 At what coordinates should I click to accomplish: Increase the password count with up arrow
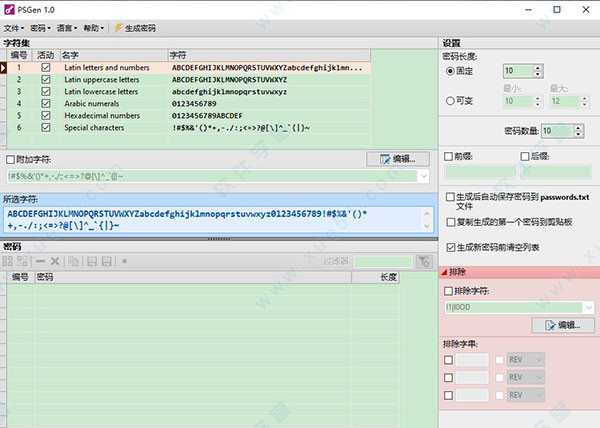tap(540, 127)
